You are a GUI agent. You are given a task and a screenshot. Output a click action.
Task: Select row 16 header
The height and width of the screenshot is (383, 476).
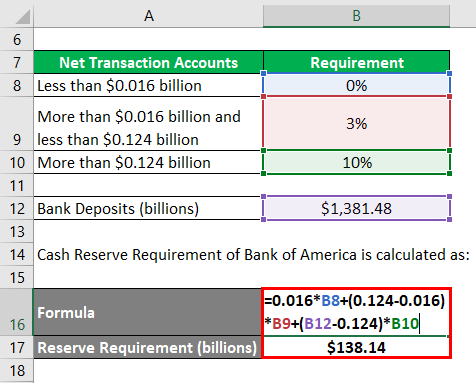[17, 312]
